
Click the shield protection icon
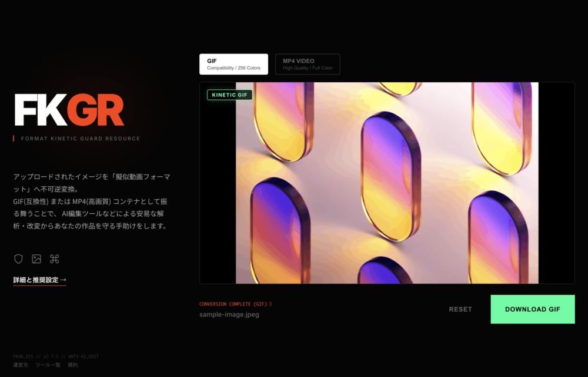[18, 259]
